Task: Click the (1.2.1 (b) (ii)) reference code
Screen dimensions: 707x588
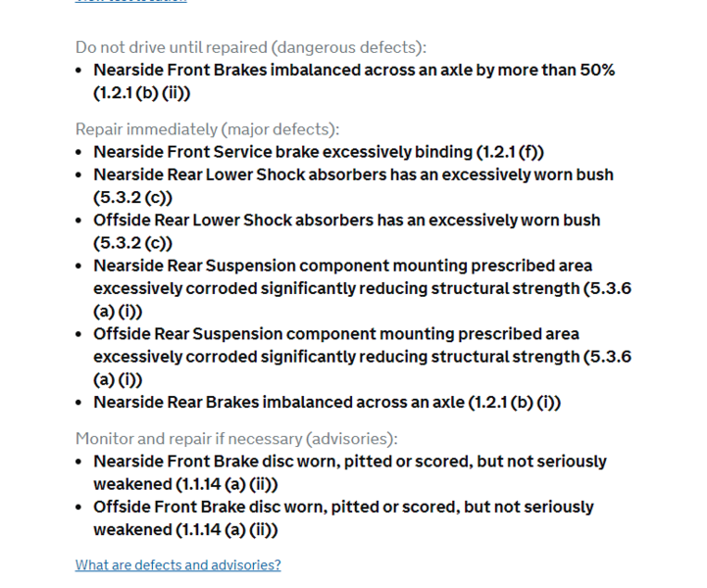Action: (x=141, y=93)
